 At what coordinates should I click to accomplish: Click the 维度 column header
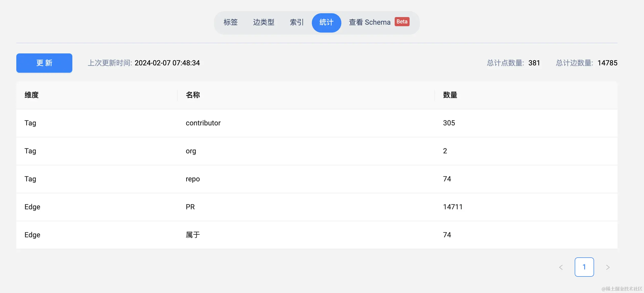coord(32,95)
